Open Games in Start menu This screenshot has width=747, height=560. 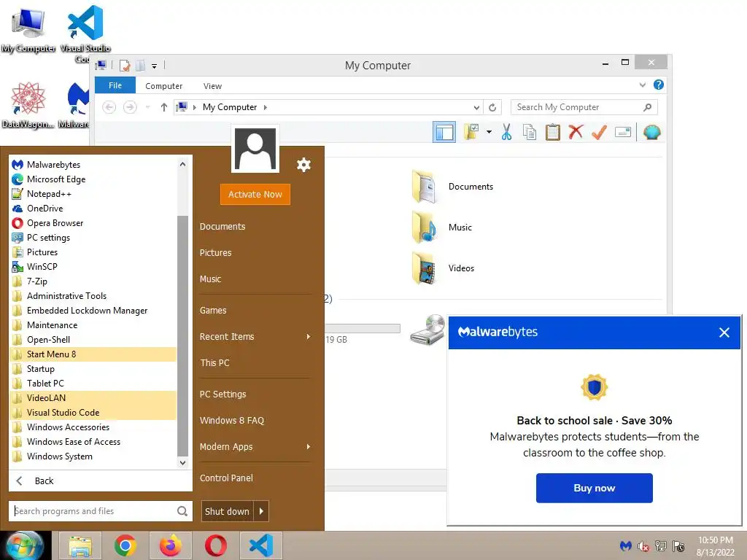point(213,311)
